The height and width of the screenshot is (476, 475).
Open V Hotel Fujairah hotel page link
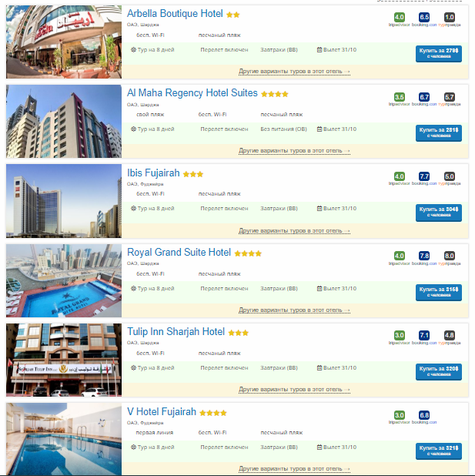[x=162, y=412]
